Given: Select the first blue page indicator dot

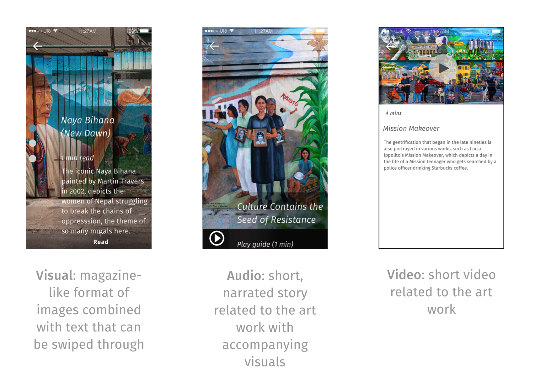Looking at the screenshot, I should pos(33,128).
